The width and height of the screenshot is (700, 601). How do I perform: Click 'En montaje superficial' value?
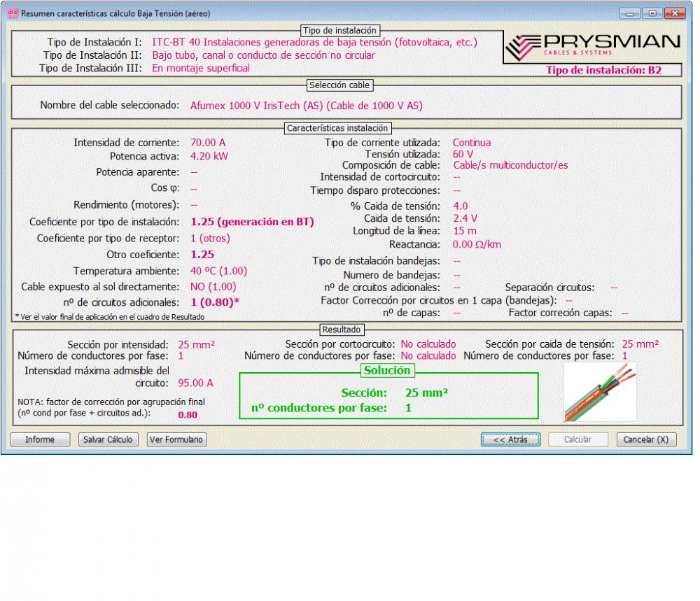click(200, 69)
